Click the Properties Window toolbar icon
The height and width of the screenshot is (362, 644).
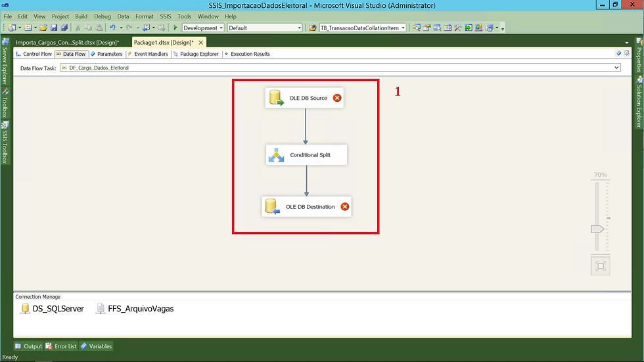[x=426, y=28]
